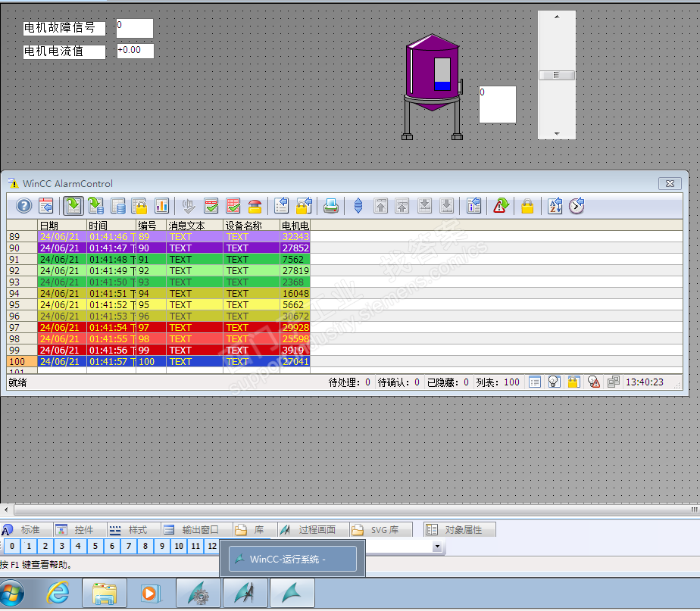
Task: Toggle the autoscroll button
Action: pos(358,206)
